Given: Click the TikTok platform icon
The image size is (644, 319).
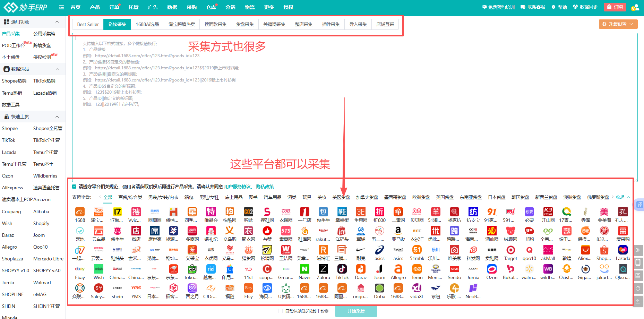Looking at the screenshot, I should tap(342, 269).
